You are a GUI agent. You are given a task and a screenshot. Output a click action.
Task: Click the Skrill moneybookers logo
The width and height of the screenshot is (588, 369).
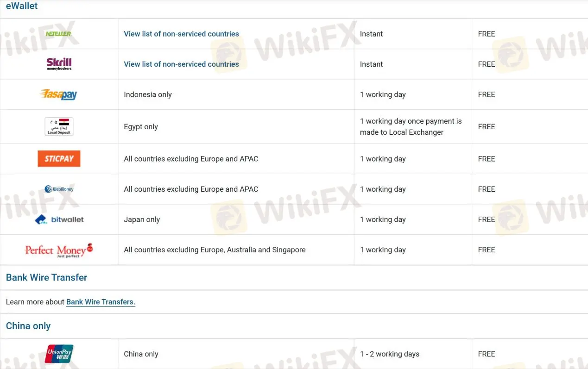pyautogui.click(x=59, y=64)
